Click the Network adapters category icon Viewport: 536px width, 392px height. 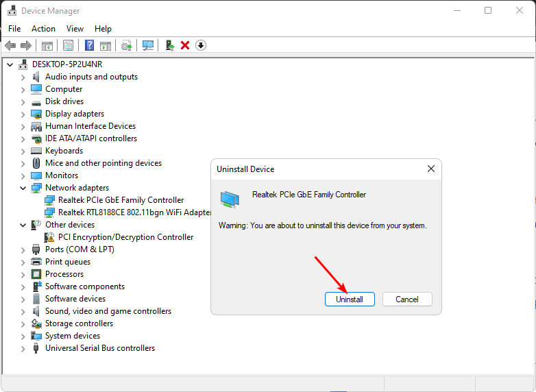[x=36, y=188]
